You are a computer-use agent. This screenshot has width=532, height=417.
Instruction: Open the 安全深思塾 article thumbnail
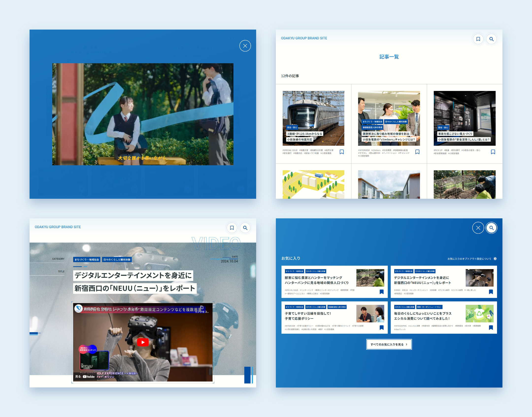465,118
